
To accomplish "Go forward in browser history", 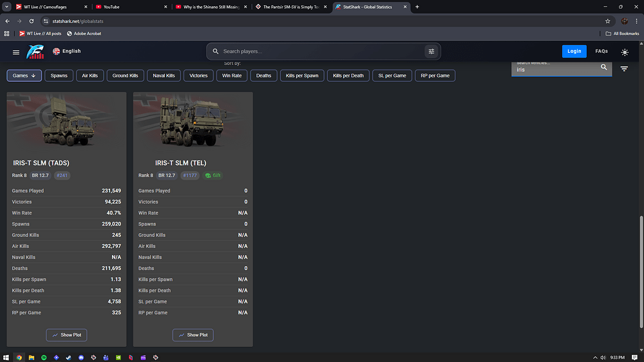I will click(x=19, y=21).
